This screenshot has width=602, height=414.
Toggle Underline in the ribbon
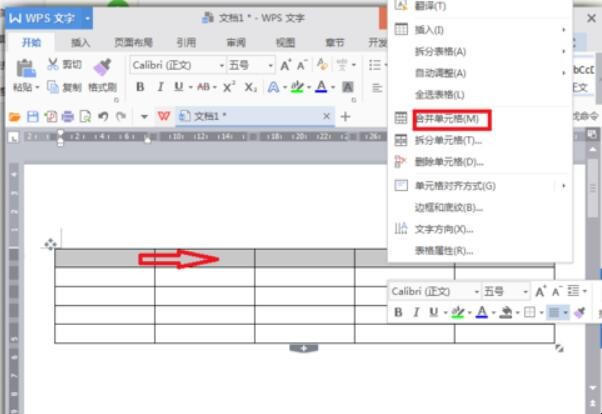point(179,87)
